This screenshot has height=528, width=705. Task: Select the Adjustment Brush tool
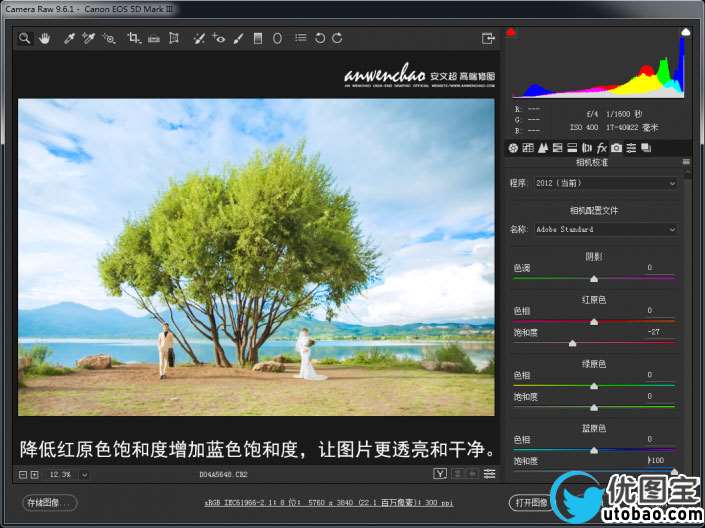pos(238,39)
